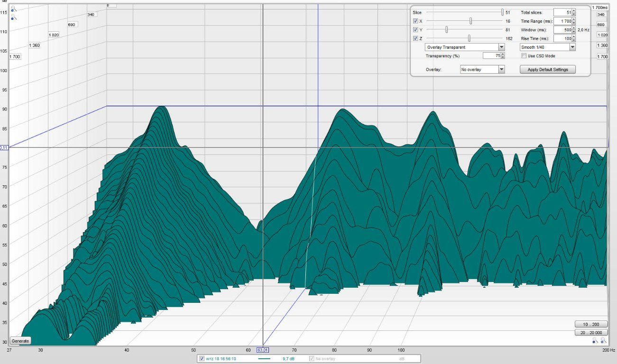Uncheck the Y axis checkbox
The height and width of the screenshot is (364, 617).
(x=415, y=30)
